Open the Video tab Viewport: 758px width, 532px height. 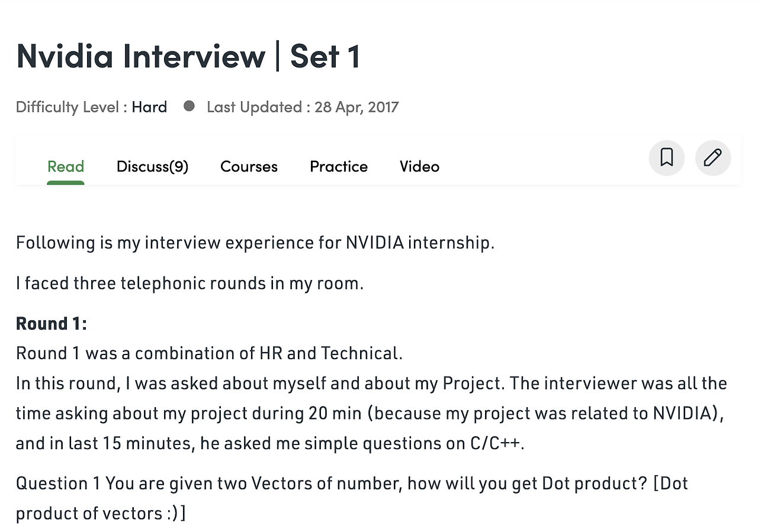419,166
